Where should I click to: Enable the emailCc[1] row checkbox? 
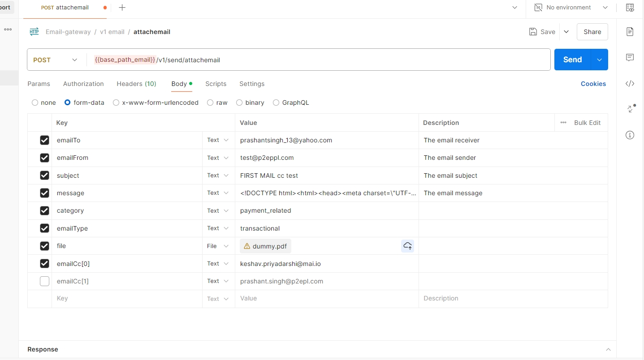pyautogui.click(x=44, y=281)
